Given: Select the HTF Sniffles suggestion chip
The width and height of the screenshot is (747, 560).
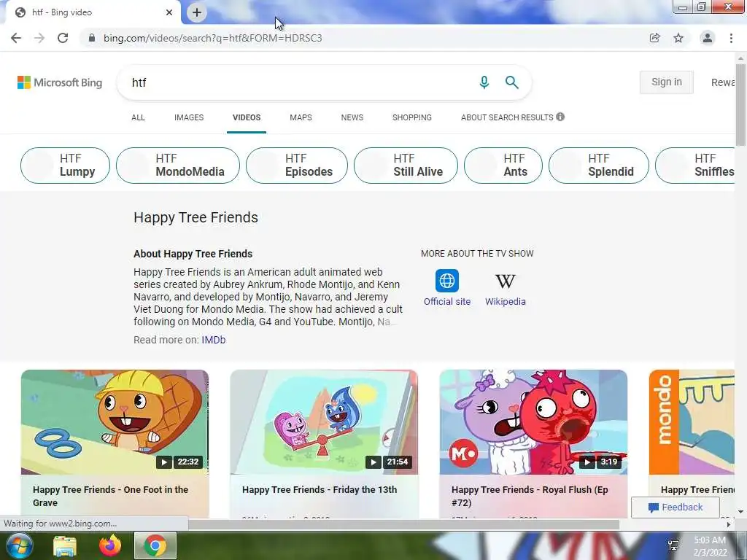Looking at the screenshot, I should (x=695, y=166).
